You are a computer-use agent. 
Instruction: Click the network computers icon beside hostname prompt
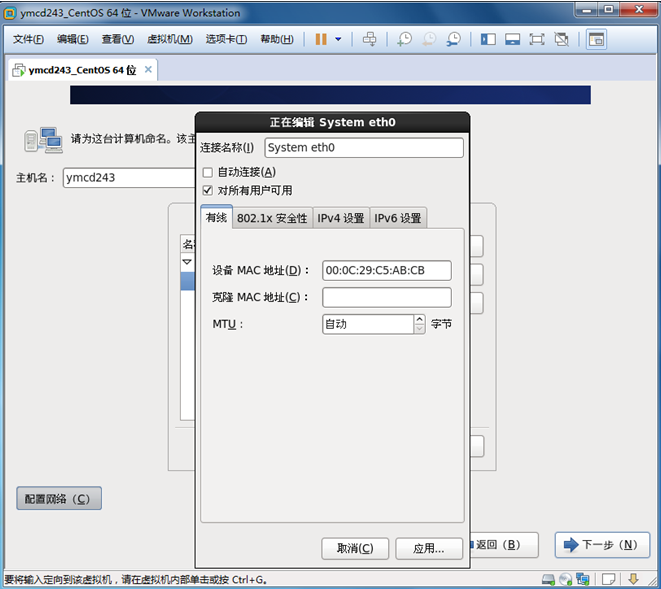coord(43,140)
